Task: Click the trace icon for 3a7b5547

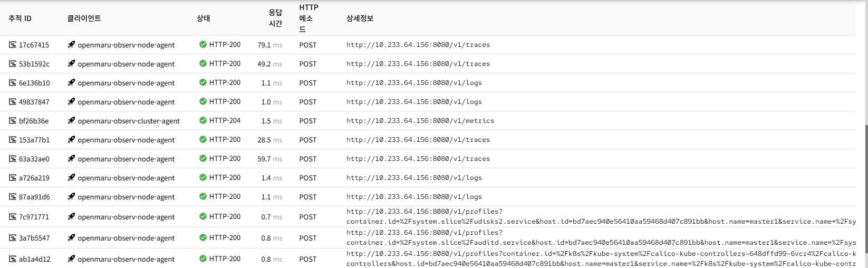Action: 13,238
